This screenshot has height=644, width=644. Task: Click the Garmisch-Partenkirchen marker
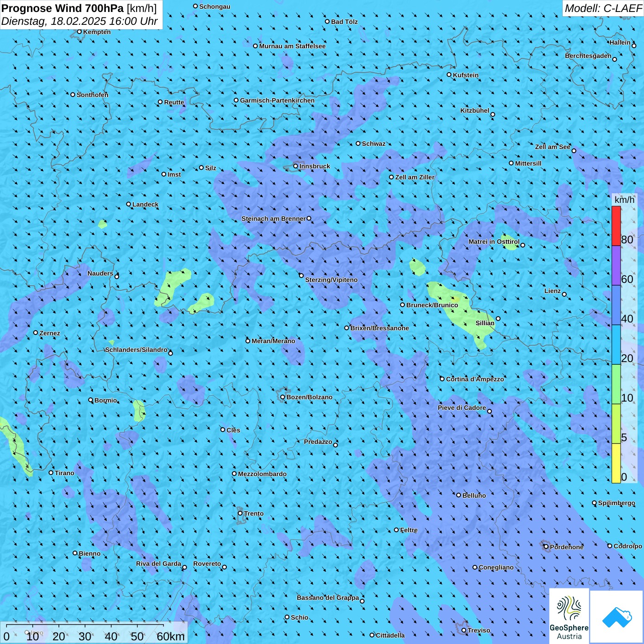tap(236, 100)
